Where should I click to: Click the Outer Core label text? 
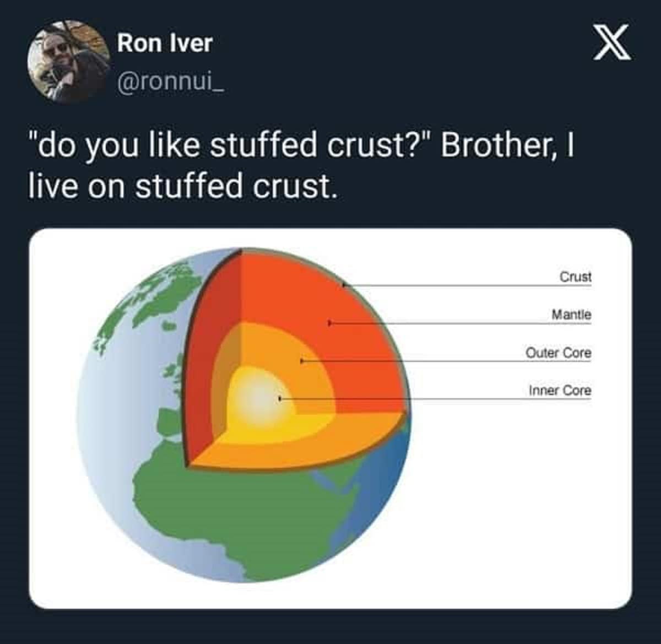tap(558, 353)
